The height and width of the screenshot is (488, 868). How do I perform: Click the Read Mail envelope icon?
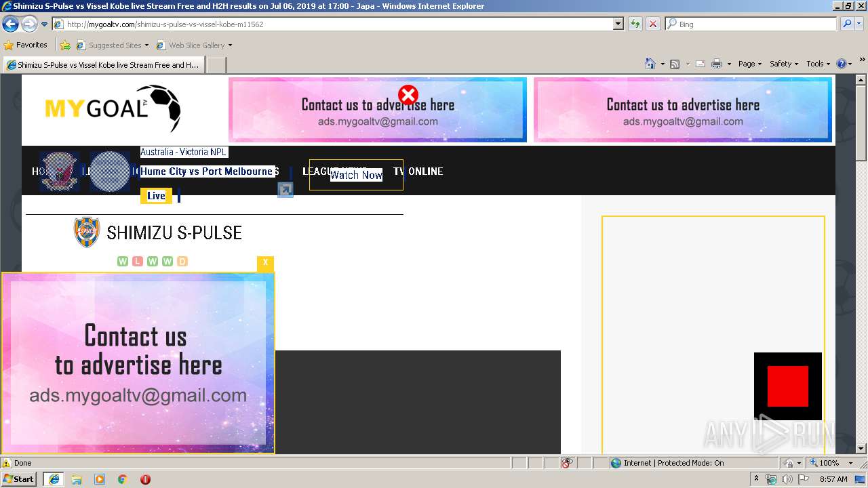[701, 64]
